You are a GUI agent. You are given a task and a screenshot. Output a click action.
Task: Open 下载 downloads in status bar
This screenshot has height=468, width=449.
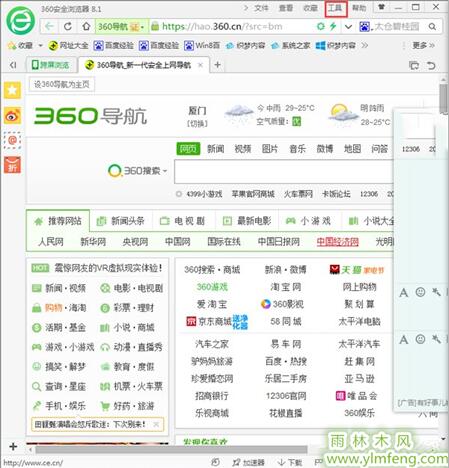[290, 462]
